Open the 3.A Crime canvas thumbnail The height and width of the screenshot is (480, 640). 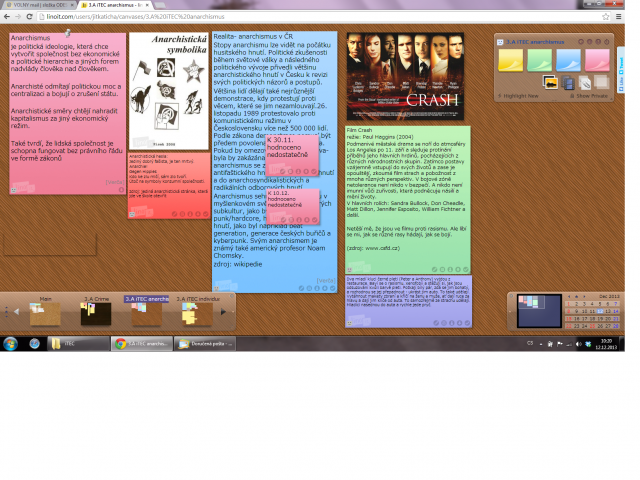(x=96, y=314)
